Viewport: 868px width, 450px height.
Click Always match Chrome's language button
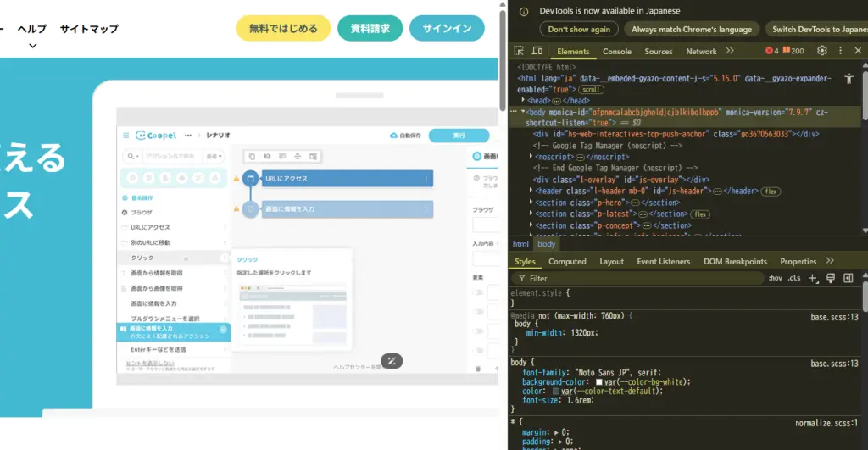[692, 30]
